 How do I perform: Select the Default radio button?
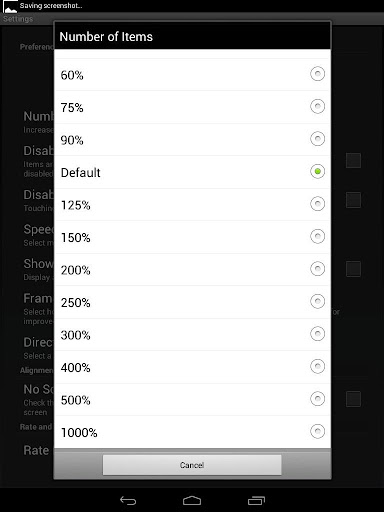coord(317,171)
